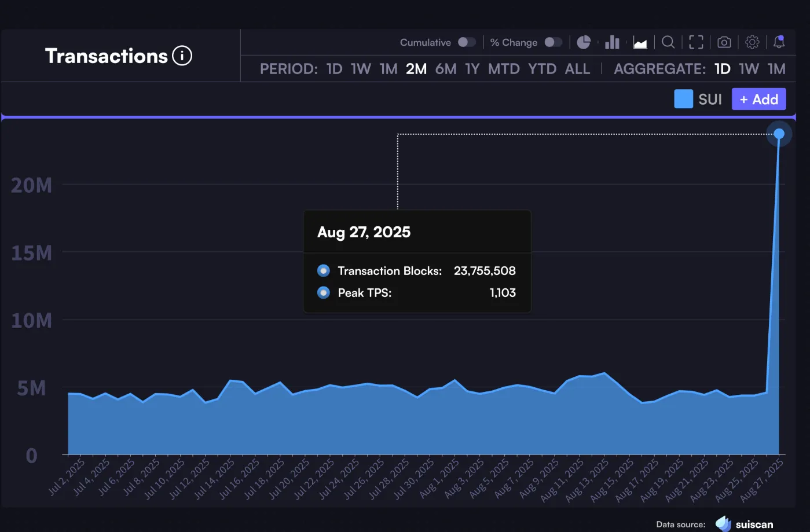The image size is (810, 532).
Task: Open the alerts bell icon
Action: point(779,42)
